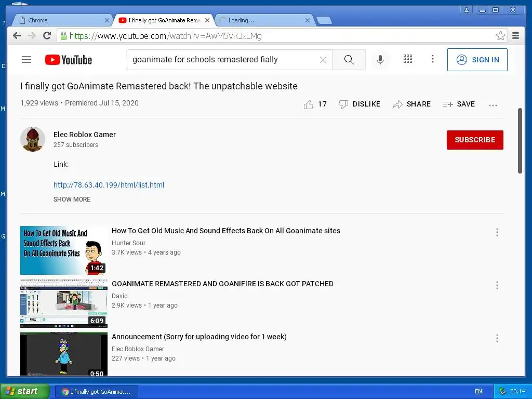Click the browser address bar URL
The image size is (532, 399).
pyautogui.click(x=166, y=36)
